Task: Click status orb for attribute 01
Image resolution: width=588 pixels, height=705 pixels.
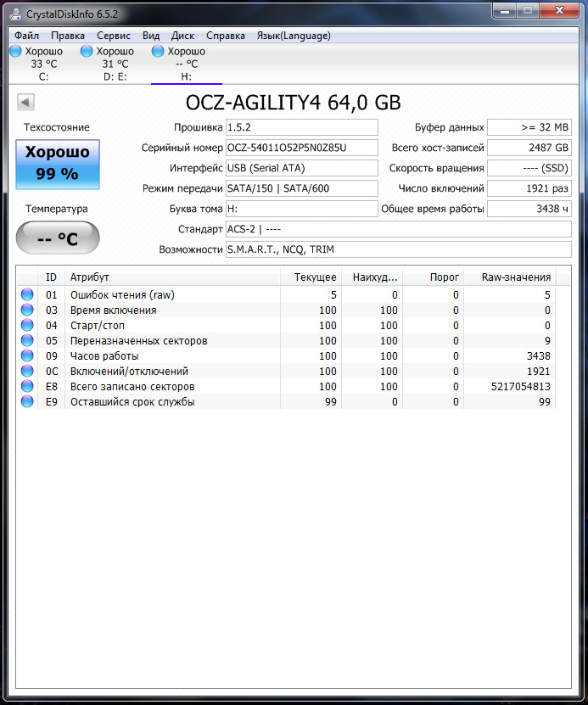Action: point(27,294)
